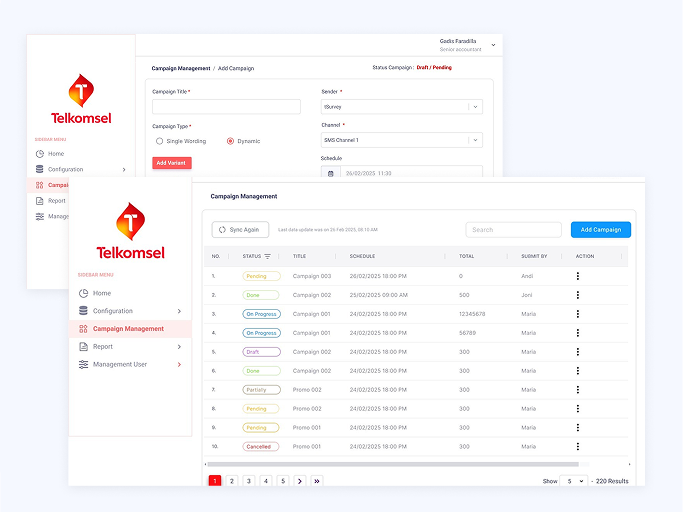Click the Campaign Management grid icon
683x512 pixels.
[84, 329]
